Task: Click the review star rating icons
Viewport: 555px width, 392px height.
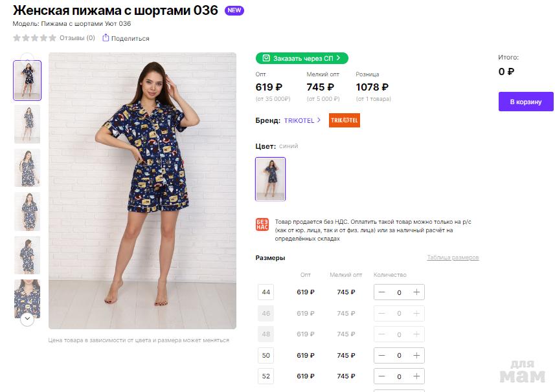Action: click(34, 38)
